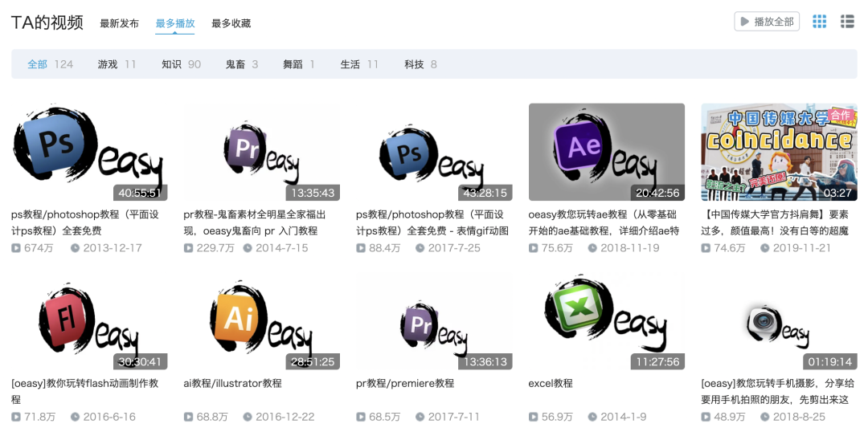Click the play count icon beside 75.6万
This screenshot has width=868, height=432.
pyautogui.click(x=534, y=248)
